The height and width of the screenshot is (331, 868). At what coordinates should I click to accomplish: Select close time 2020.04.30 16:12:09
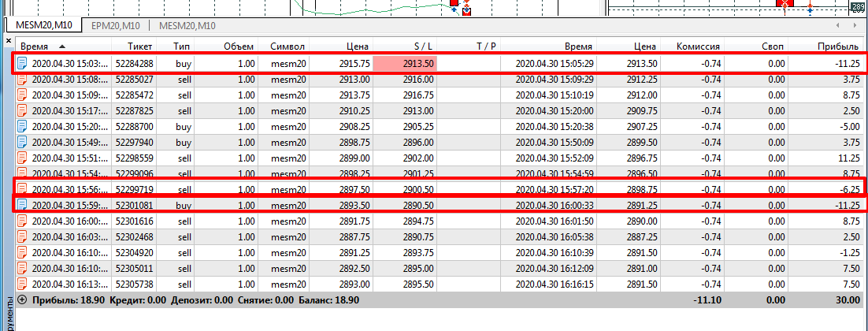pos(555,269)
